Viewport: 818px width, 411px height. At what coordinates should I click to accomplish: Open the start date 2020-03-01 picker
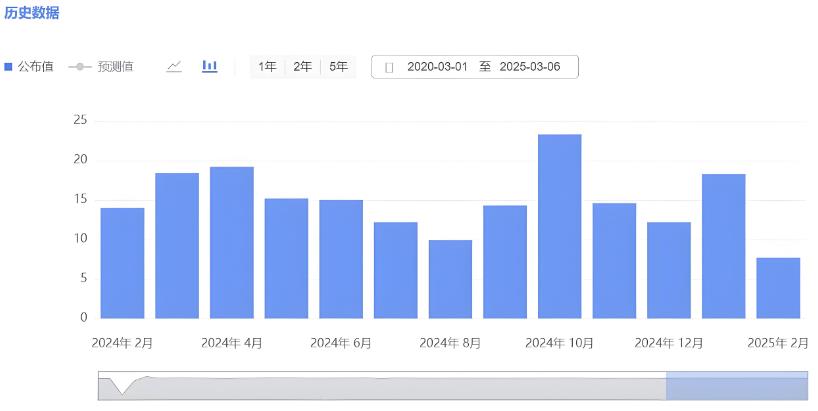pyautogui.click(x=436, y=67)
